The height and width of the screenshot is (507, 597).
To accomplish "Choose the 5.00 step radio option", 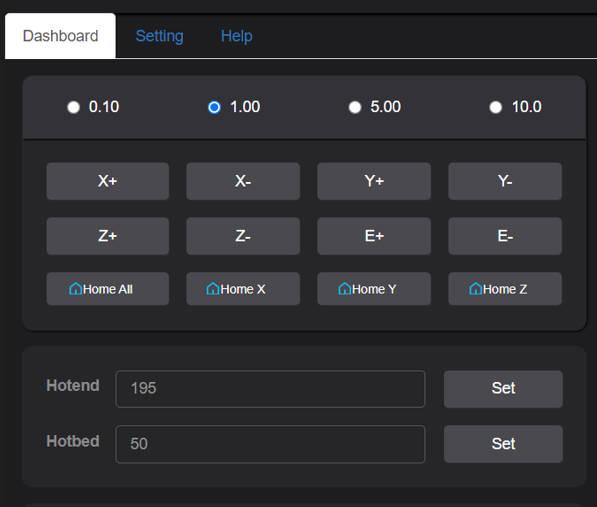I will (x=355, y=107).
